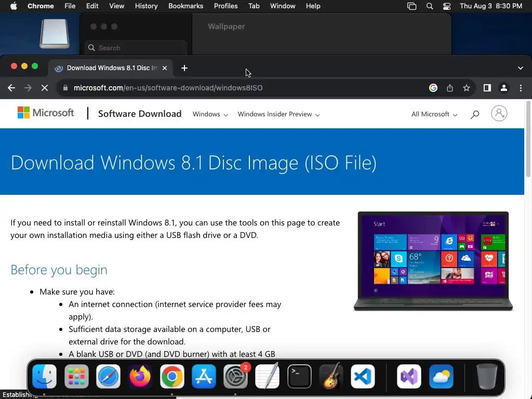The image size is (532, 399).
Task: Stop loading the page
Action: click(45, 88)
